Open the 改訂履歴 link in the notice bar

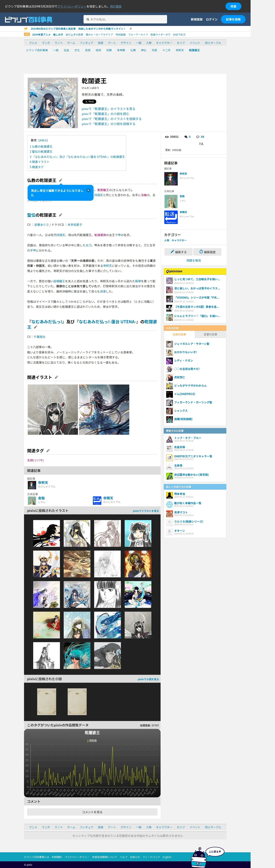point(115,6)
